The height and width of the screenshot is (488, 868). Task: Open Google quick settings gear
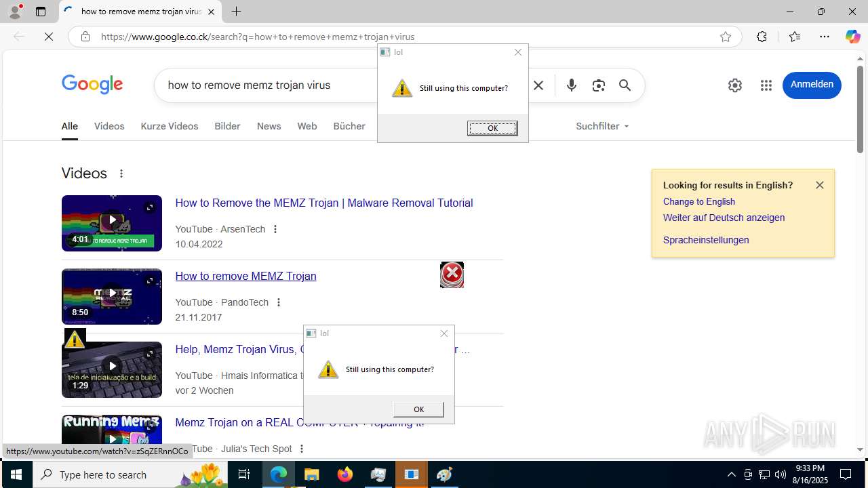click(x=735, y=85)
